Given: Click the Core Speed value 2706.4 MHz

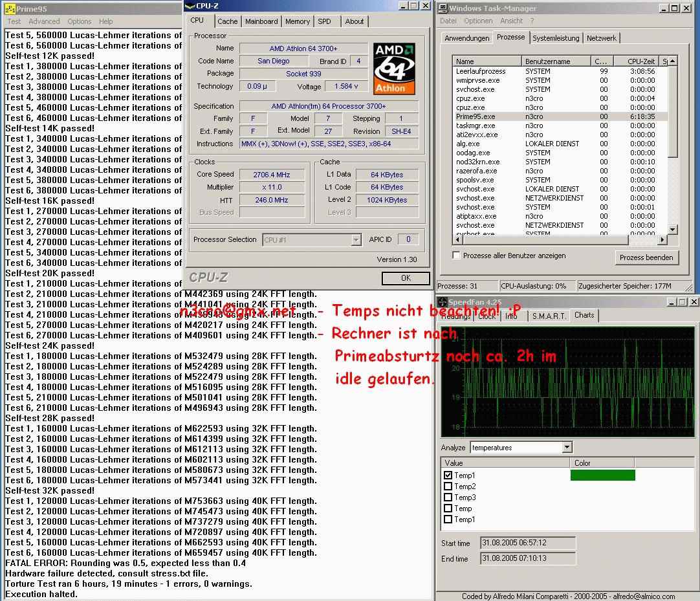Looking at the screenshot, I should [x=272, y=175].
